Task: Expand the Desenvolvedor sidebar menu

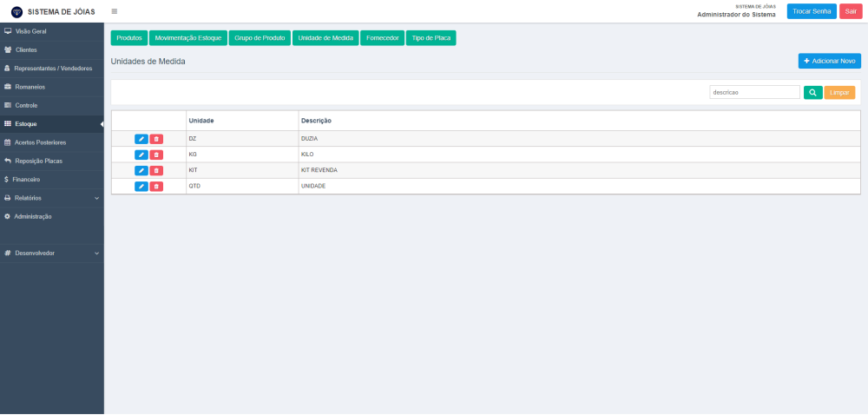Action: pyautogui.click(x=52, y=254)
